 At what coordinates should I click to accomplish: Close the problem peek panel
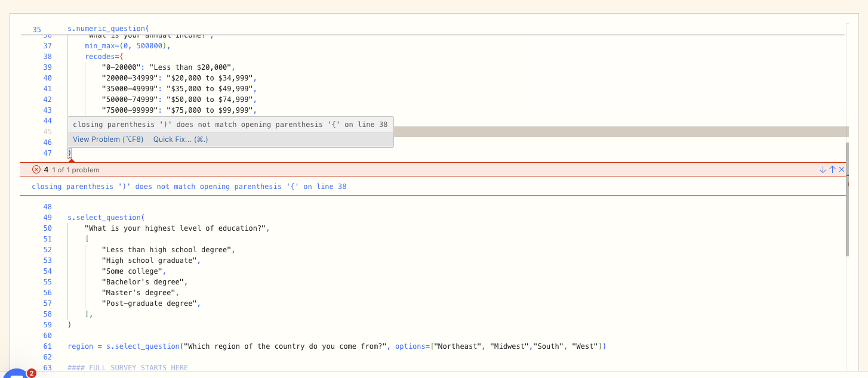pos(842,170)
